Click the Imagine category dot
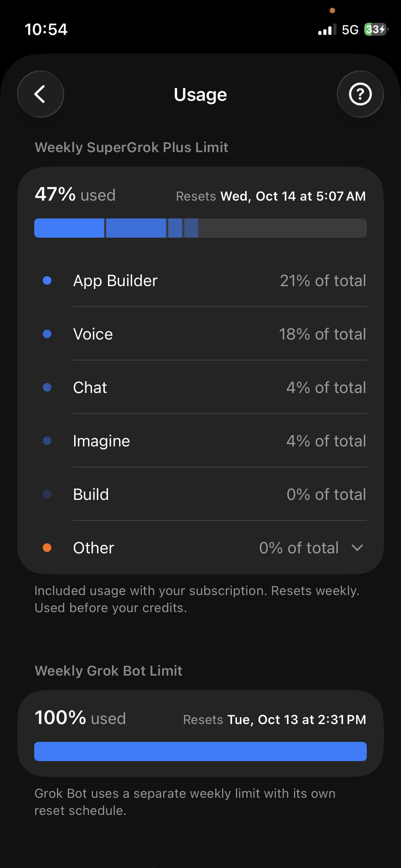This screenshot has width=401, height=868. [x=47, y=441]
